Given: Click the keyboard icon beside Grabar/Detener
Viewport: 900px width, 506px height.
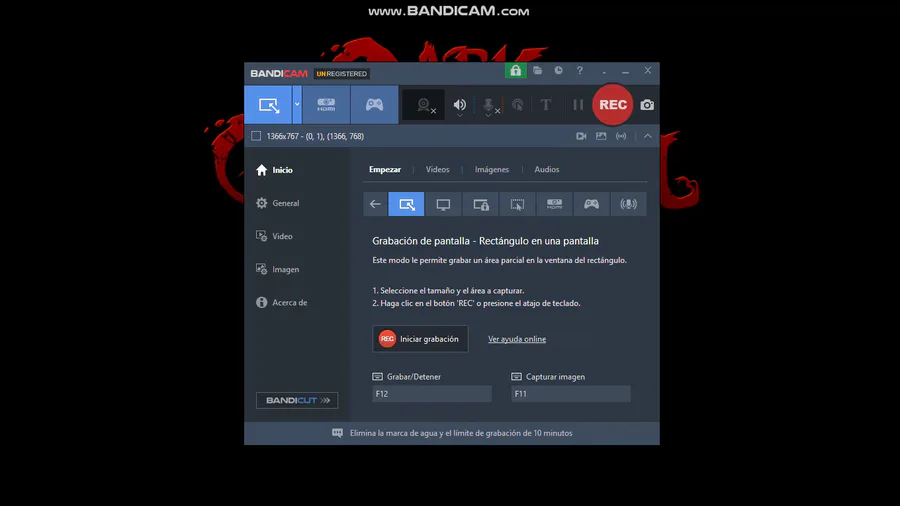Looking at the screenshot, I should tap(377, 377).
